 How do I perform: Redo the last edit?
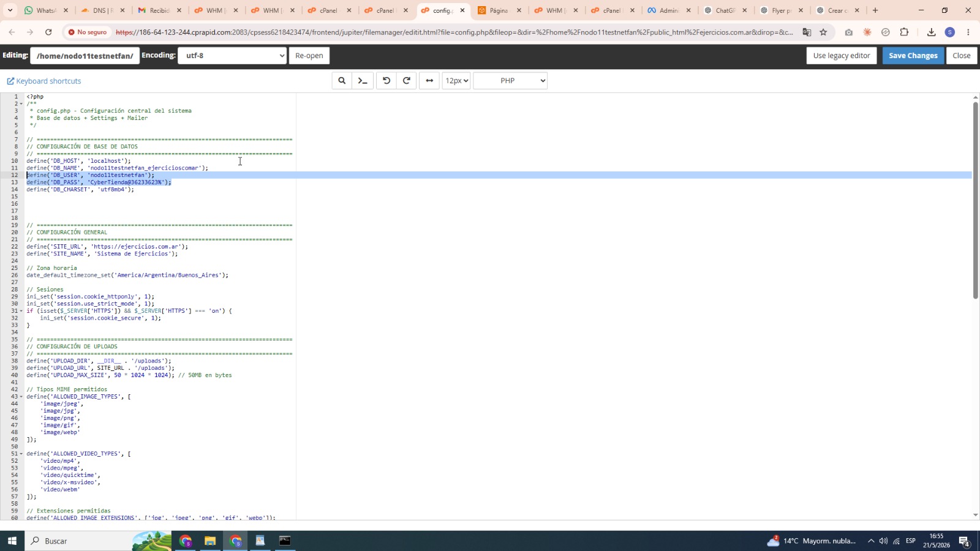(x=407, y=81)
